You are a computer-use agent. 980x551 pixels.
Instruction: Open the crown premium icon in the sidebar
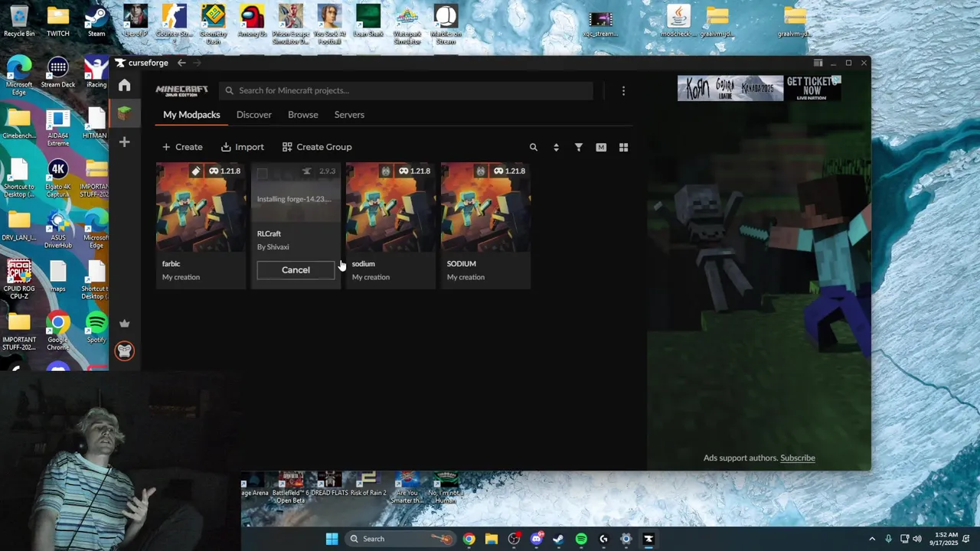124,323
